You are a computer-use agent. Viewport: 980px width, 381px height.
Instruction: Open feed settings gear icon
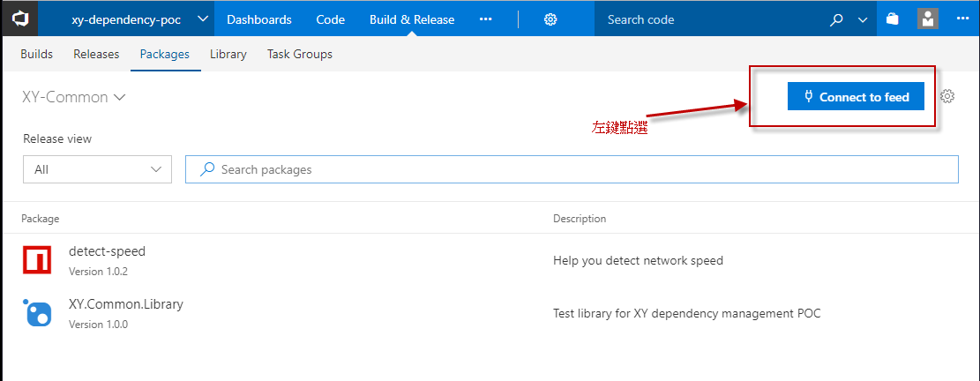click(x=947, y=97)
